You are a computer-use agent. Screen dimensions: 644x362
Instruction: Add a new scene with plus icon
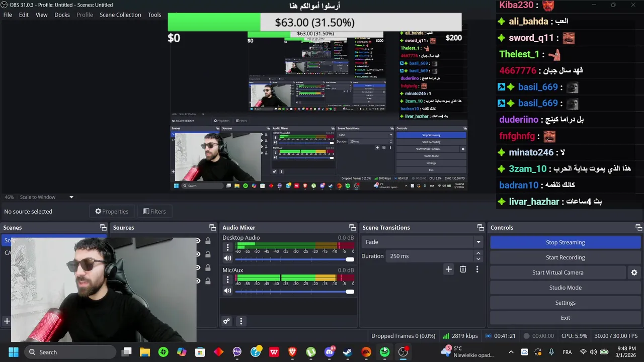(x=7, y=321)
